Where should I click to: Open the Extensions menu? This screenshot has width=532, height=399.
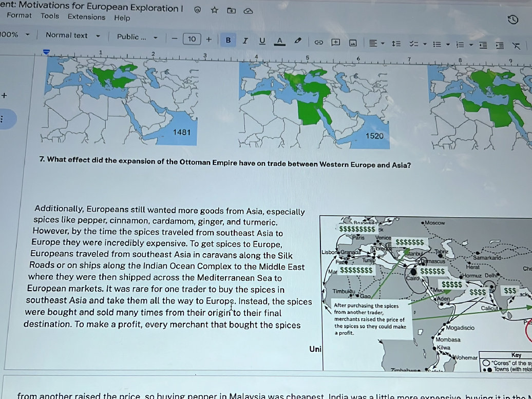point(86,17)
